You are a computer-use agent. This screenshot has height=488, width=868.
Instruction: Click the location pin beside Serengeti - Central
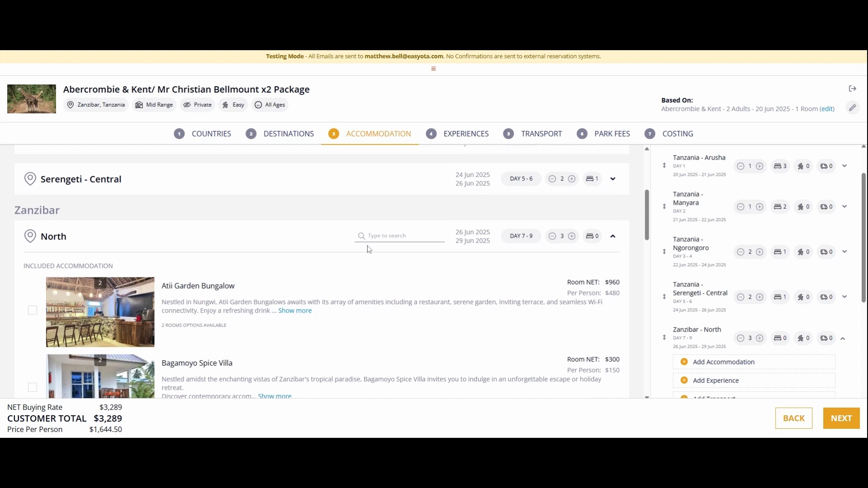click(x=30, y=179)
